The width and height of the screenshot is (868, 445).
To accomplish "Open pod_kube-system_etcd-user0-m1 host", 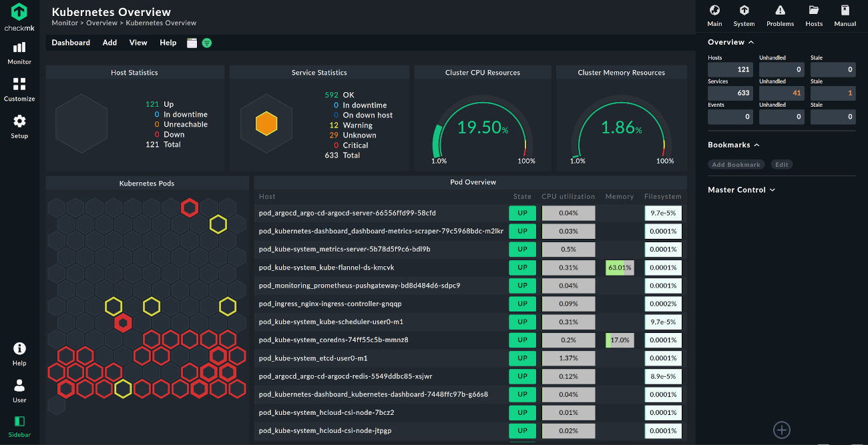I will tap(313, 358).
